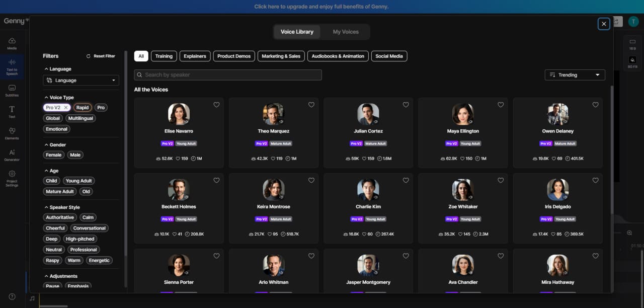Collapse the Speaker Style section
This screenshot has height=308, width=644.
click(46, 207)
